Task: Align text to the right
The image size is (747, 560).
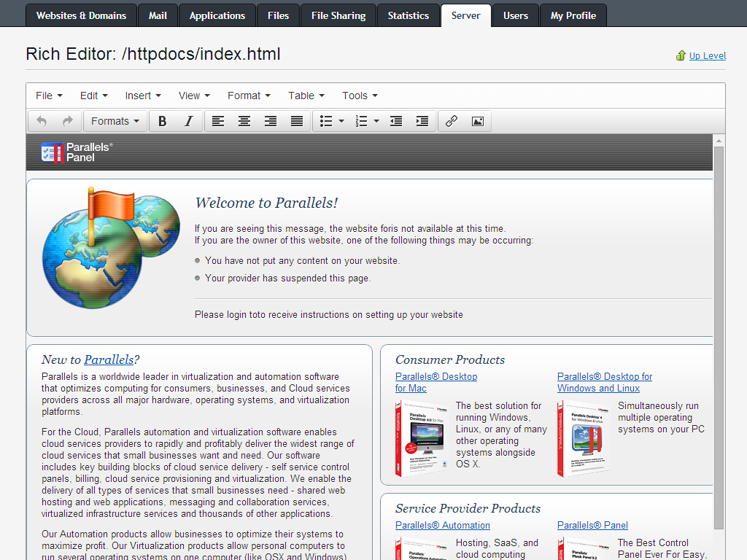Action: pyautogui.click(x=270, y=121)
